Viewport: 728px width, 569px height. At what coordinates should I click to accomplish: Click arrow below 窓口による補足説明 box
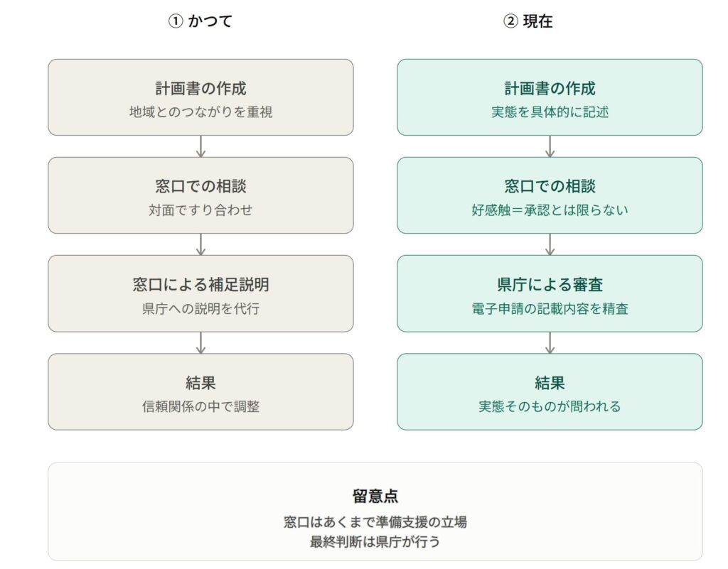[x=200, y=342]
